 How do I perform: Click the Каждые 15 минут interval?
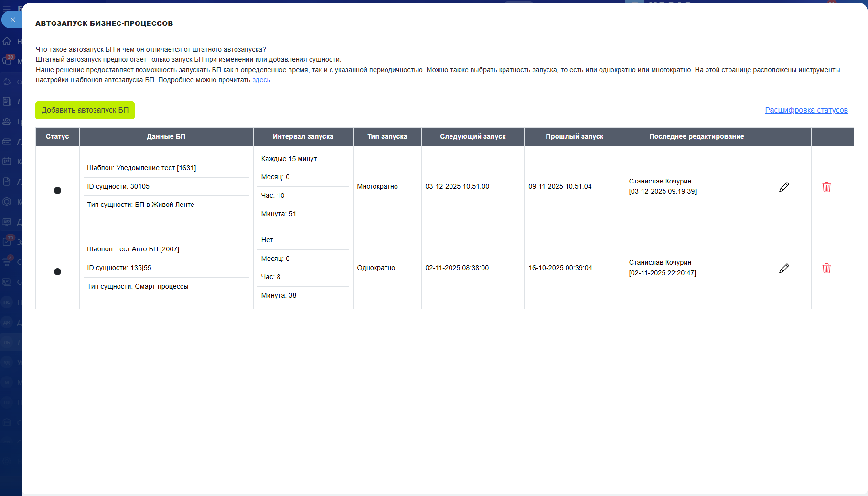pos(289,159)
